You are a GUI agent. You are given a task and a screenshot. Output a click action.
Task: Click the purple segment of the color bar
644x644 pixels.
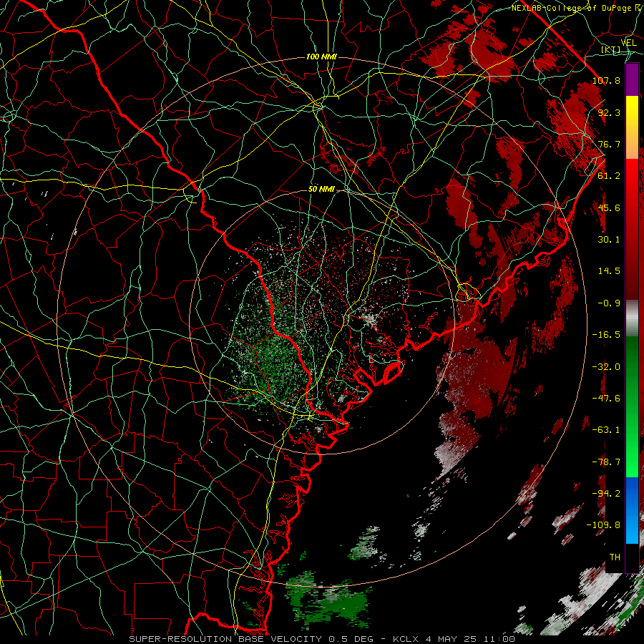632,79
